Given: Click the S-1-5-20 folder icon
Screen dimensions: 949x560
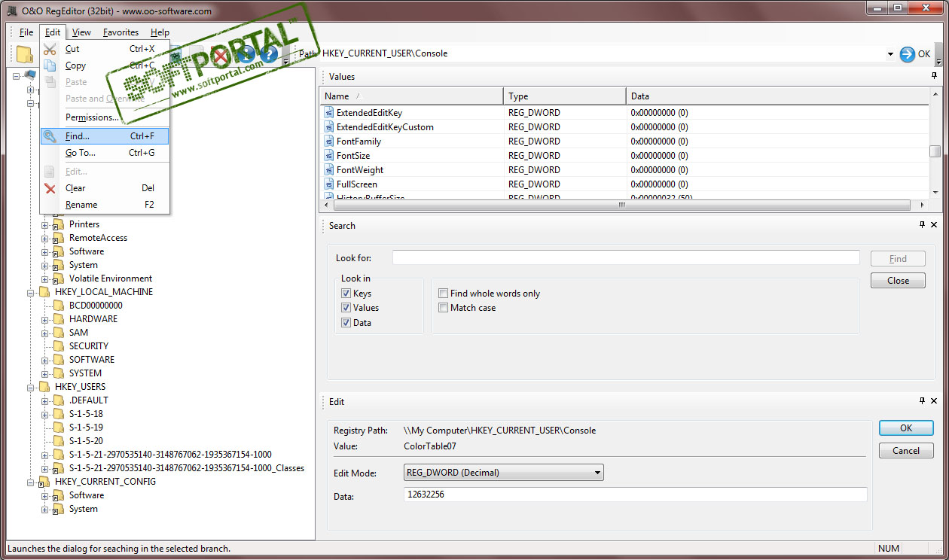Looking at the screenshot, I should [59, 441].
